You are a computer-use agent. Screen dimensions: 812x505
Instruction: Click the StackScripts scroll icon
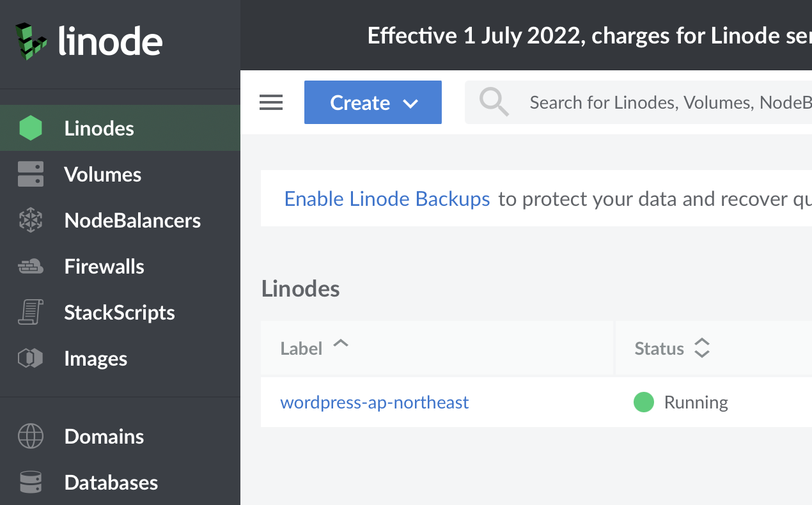point(31,313)
